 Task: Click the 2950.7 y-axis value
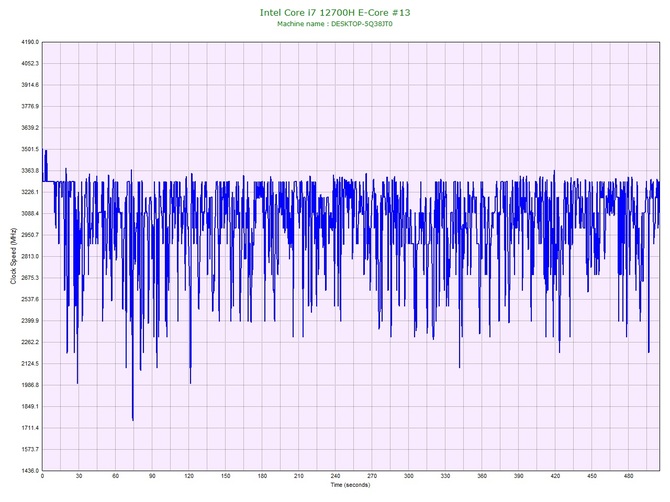[x=30, y=235]
